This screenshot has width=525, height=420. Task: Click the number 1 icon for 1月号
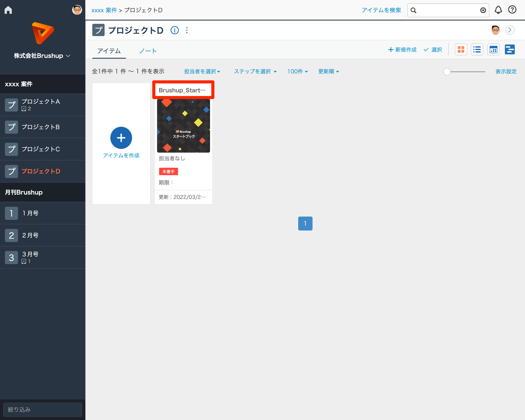[11, 213]
